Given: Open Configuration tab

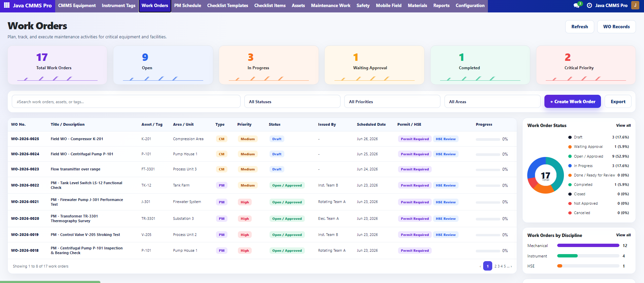Looking at the screenshot, I should click(470, 5).
